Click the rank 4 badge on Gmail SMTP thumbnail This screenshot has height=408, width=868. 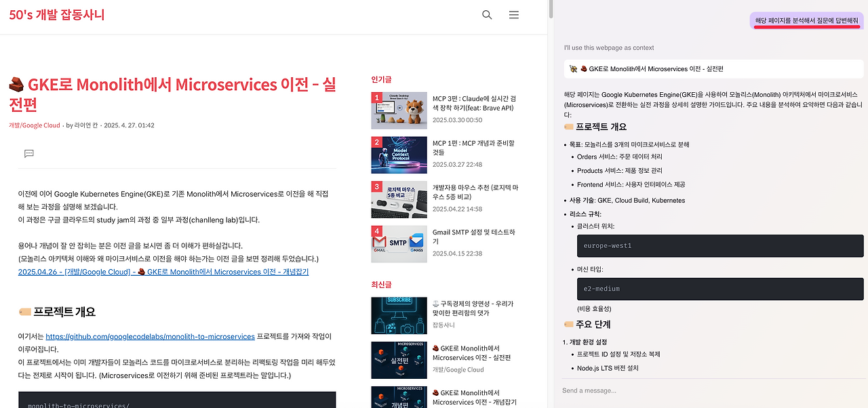pyautogui.click(x=376, y=231)
